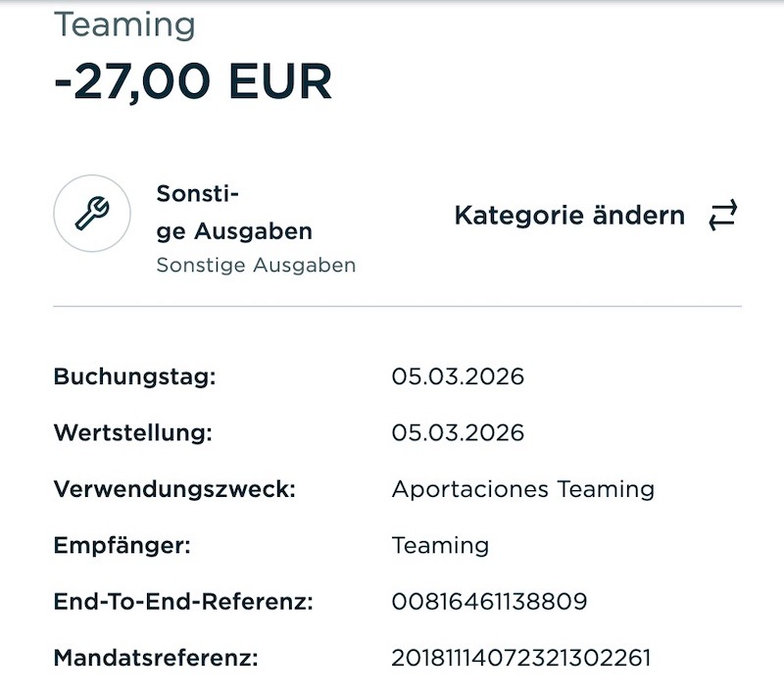Click the Wertstellung label
The height and width of the screenshot is (694, 784).
(x=132, y=432)
